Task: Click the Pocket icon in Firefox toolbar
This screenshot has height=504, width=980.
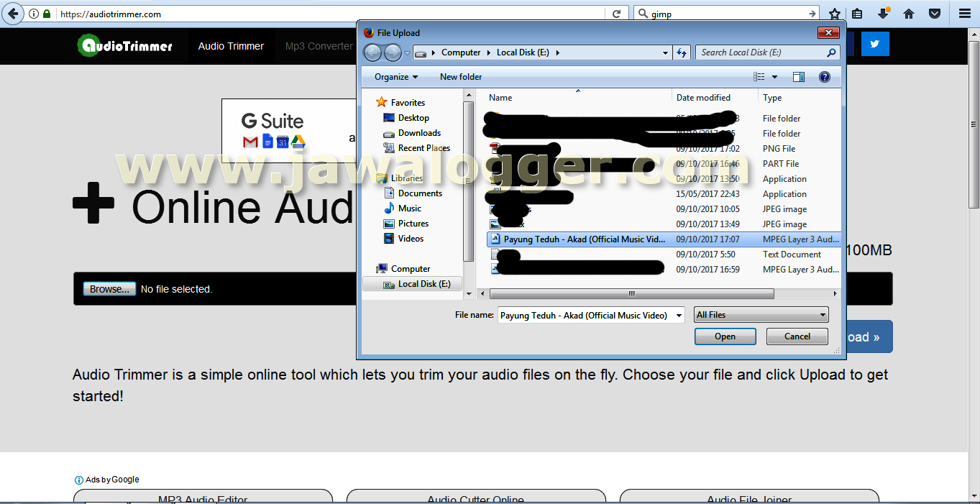Action: pyautogui.click(x=935, y=14)
